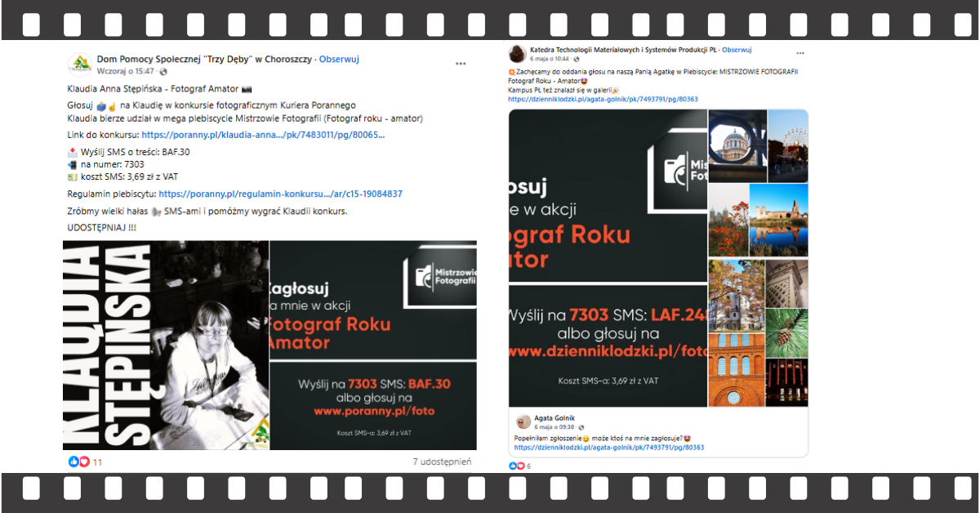The image size is (980, 513).
Task: Click the Dom Pomocy Społecznej page avatar
Action: pos(79,64)
